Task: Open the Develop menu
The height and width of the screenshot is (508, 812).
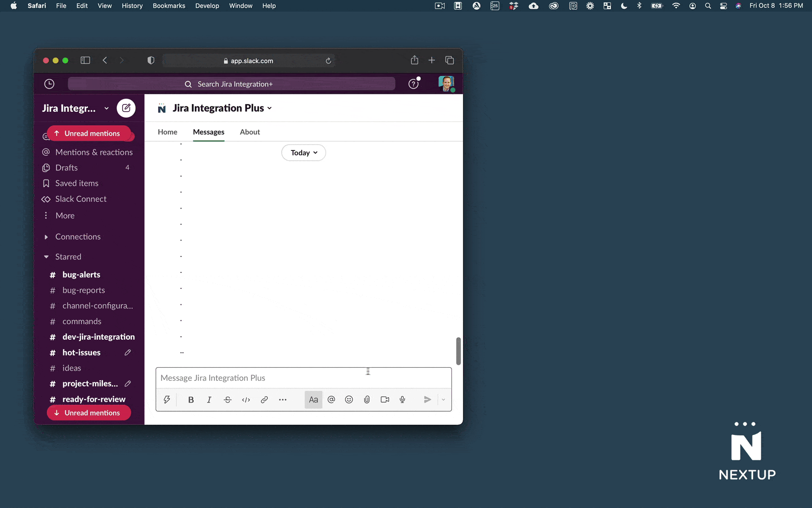Action: pos(207,6)
